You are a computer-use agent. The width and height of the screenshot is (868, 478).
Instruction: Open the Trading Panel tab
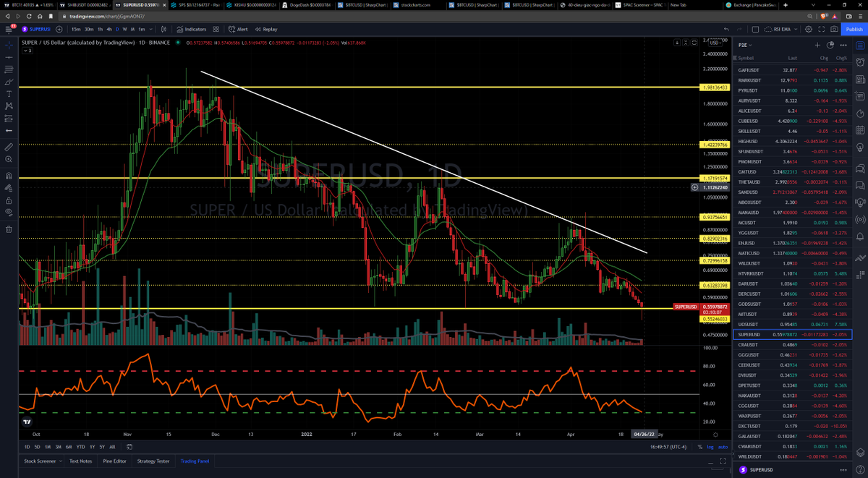(194, 461)
